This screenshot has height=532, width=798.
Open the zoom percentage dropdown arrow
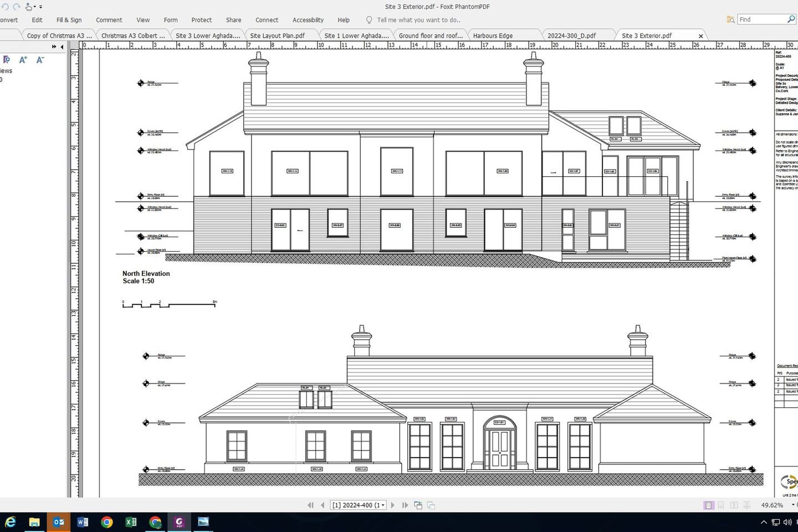point(792,505)
